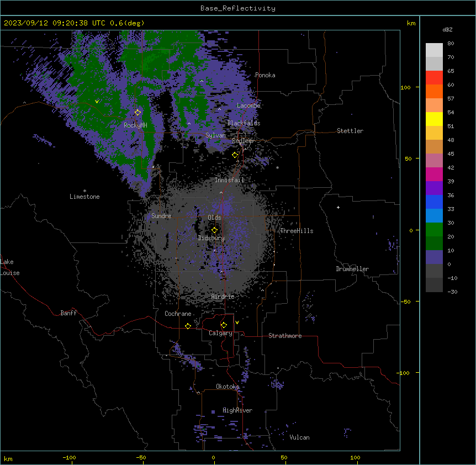Click the Vulcan label
The image size is (476, 465).
[x=300, y=437]
